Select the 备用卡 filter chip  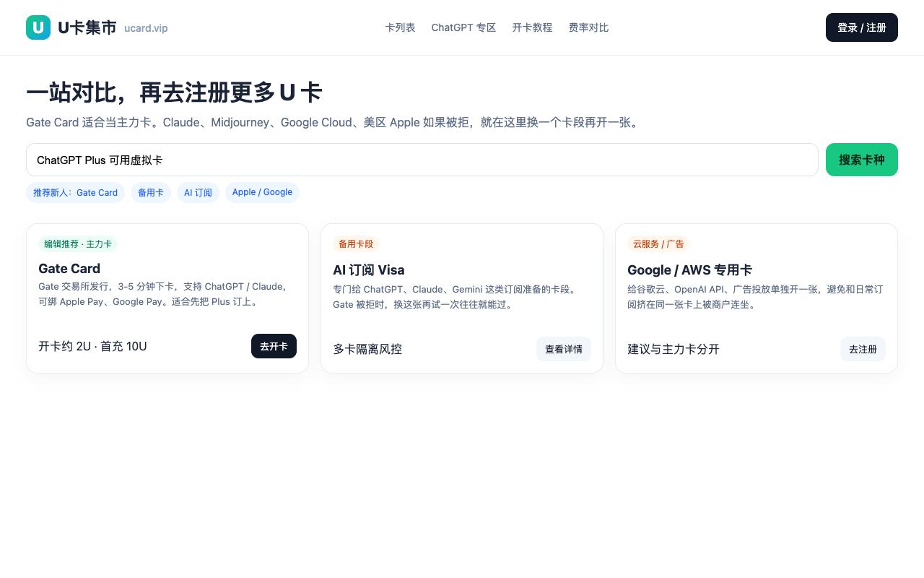[151, 193]
